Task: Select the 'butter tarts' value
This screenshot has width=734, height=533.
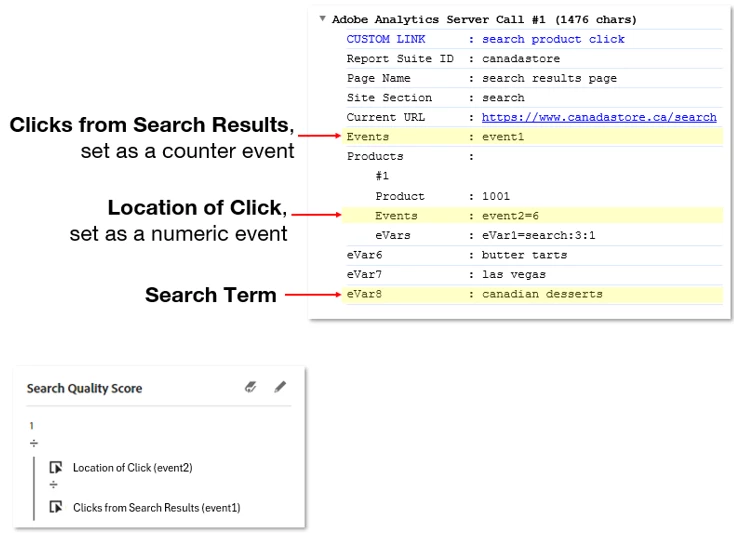Action: 524,255
